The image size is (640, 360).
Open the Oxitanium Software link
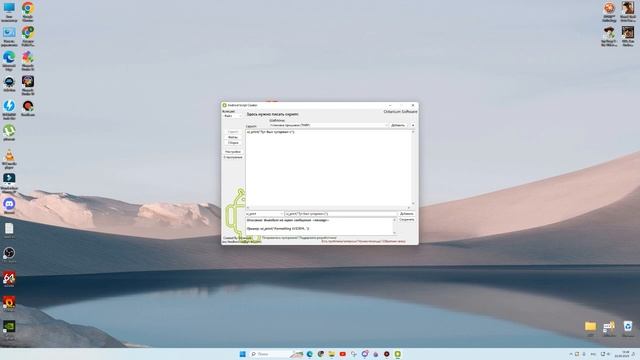[x=400, y=111]
